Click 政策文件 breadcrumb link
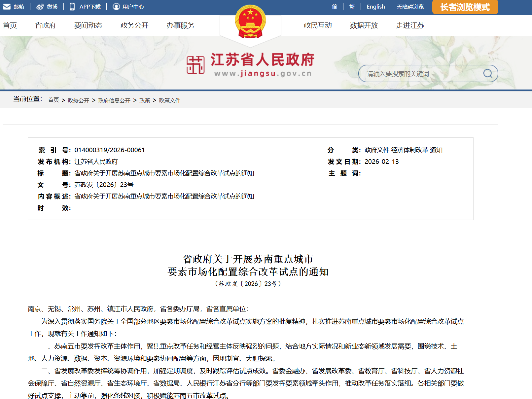The height and width of the screenshot is (399, 532). pos(169,100)
